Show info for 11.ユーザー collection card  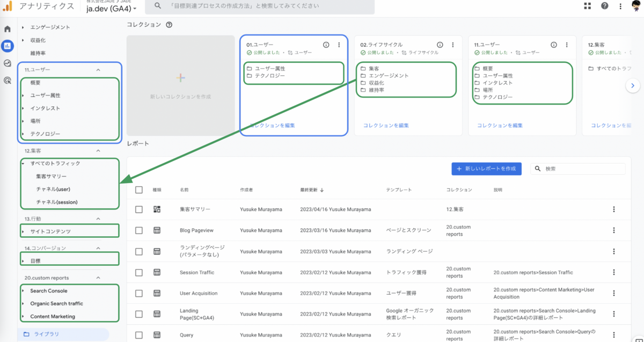click(x=554, y=45)
